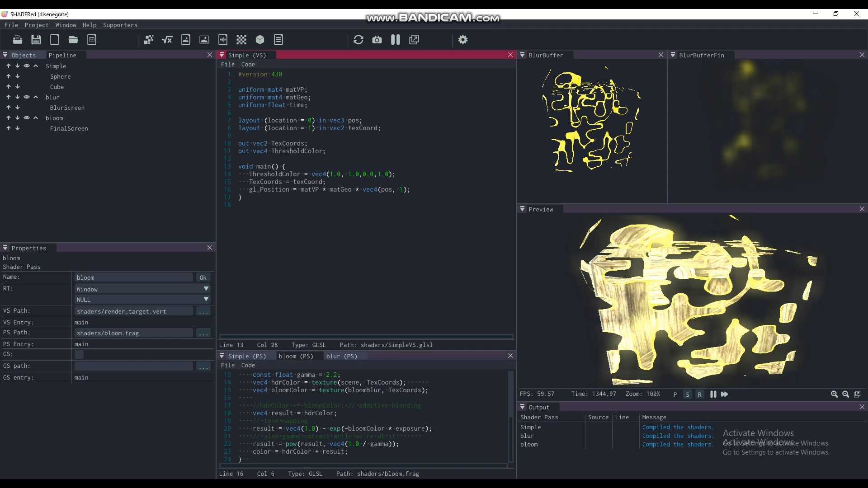Click the bloom editor vertical scrollbar
This screenshot has width=868, height=488.
511,416
